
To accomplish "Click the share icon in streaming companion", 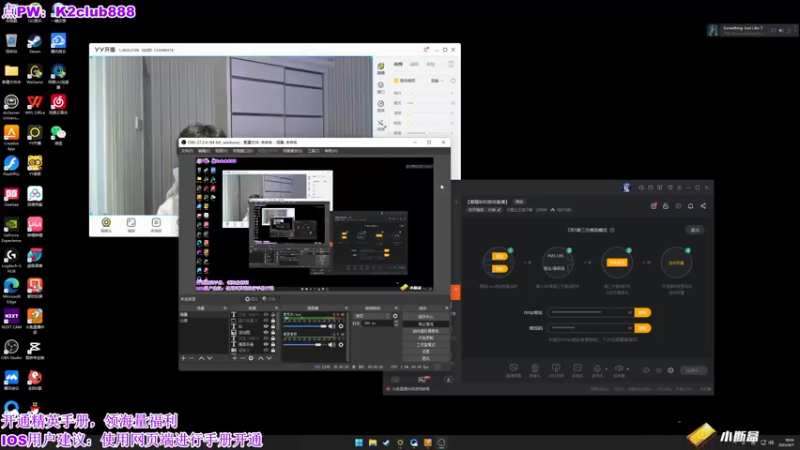I will [703, 206].
